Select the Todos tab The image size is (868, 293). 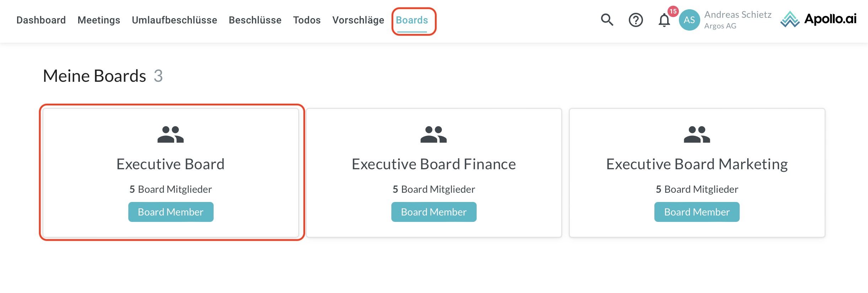307,20
